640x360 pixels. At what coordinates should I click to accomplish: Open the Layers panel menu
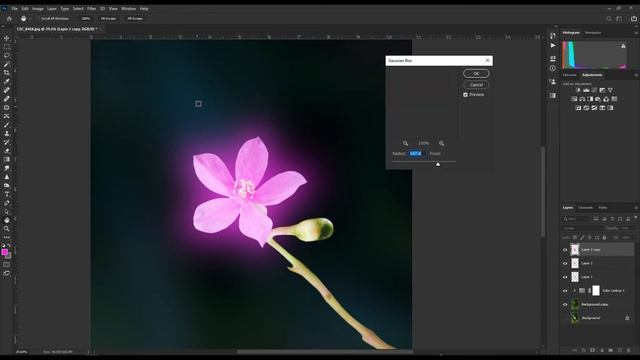636,208
